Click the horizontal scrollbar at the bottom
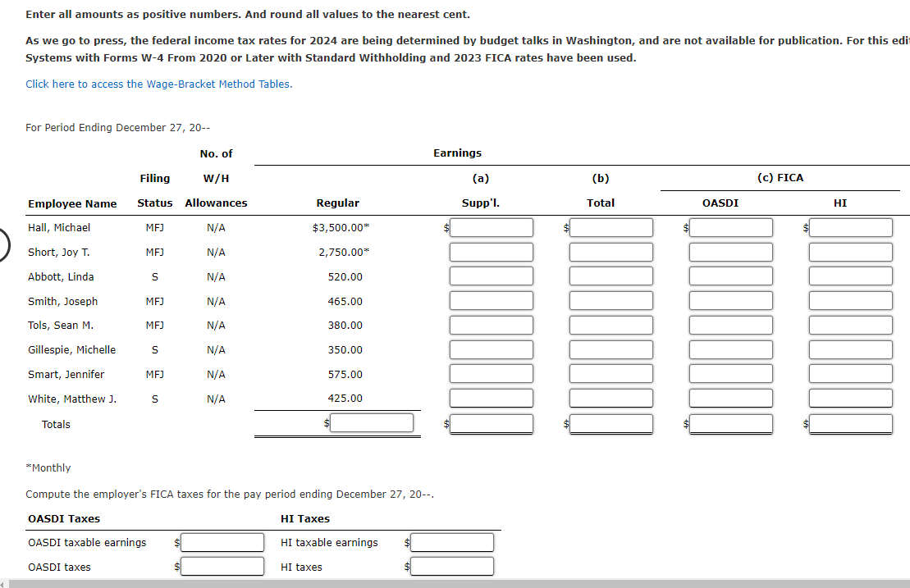The image size is (910, 588). (455, 583)
